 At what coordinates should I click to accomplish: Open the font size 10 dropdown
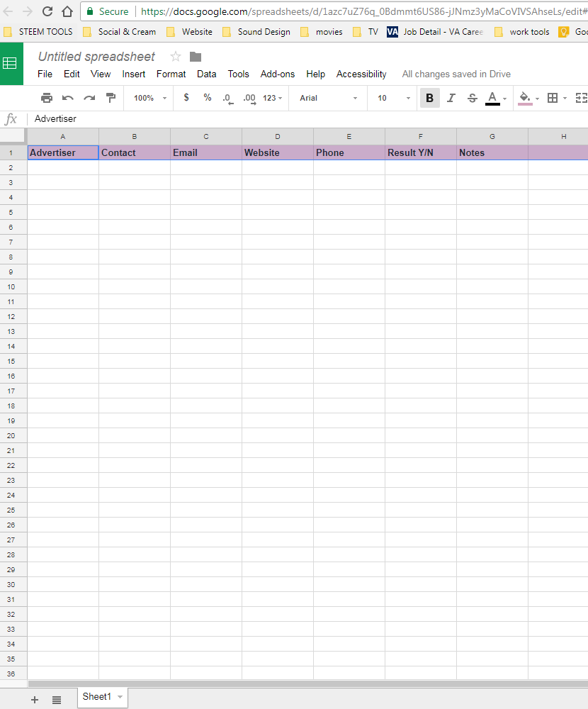tap(394, 98)
